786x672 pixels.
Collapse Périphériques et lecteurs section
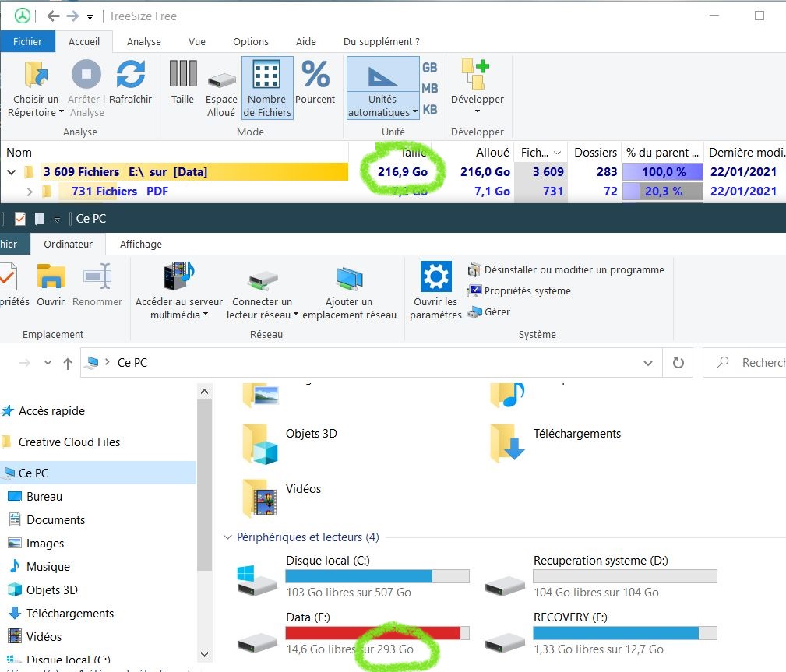tap(227, 537)
